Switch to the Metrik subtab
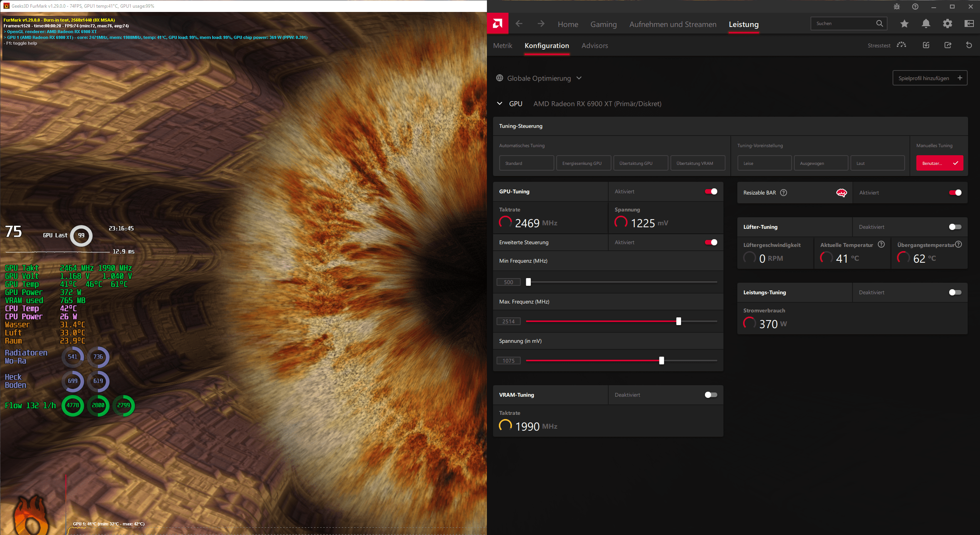980x535 pixels. (x=502, y=45)
